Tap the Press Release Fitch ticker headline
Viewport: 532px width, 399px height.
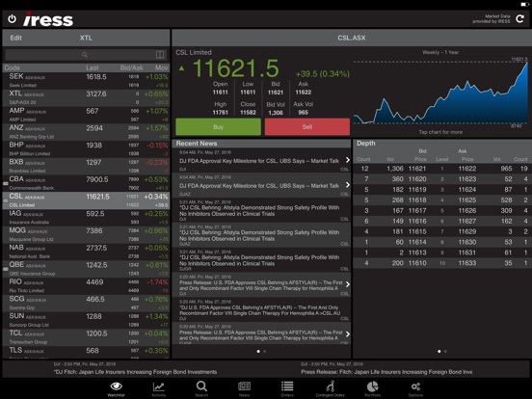(x=386, y=372)
